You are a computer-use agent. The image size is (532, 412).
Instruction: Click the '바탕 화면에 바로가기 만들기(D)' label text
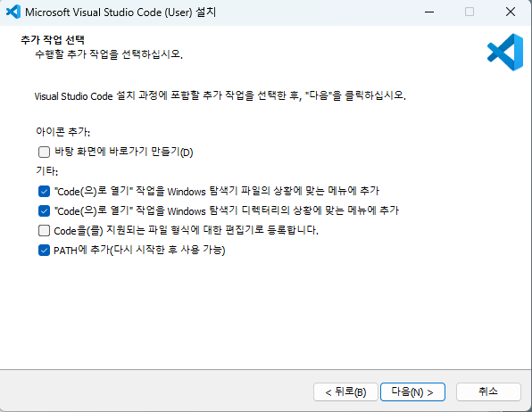coord(124,152)
